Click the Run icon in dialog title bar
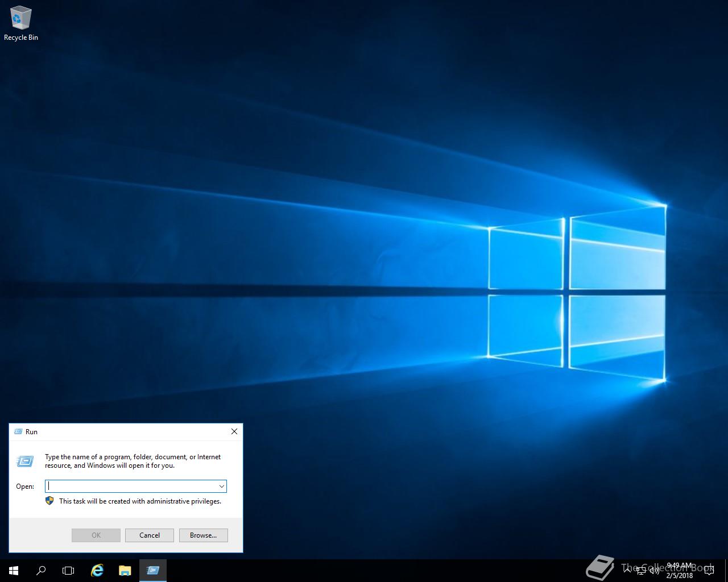 point(18,432)
